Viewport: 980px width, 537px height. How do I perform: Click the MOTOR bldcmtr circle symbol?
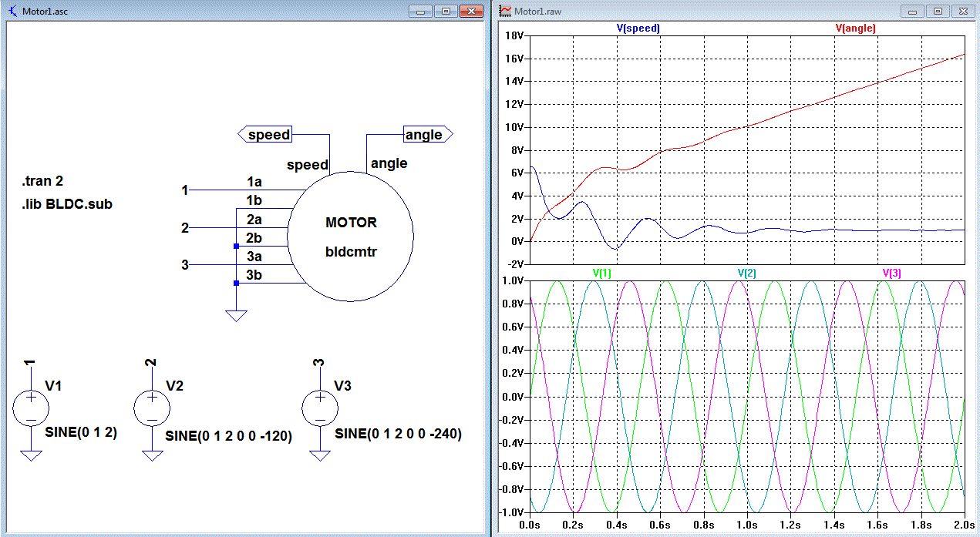[350, 237]
